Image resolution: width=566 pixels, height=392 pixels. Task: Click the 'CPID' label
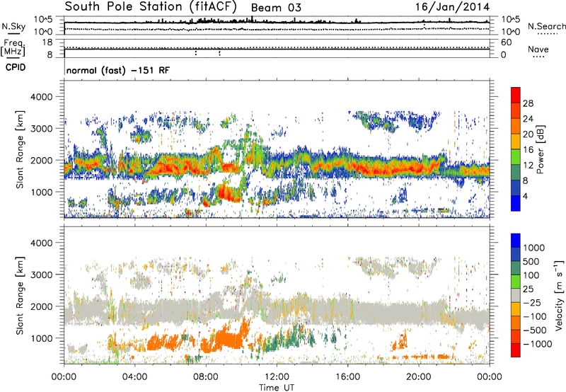click(x=16, y=67)
